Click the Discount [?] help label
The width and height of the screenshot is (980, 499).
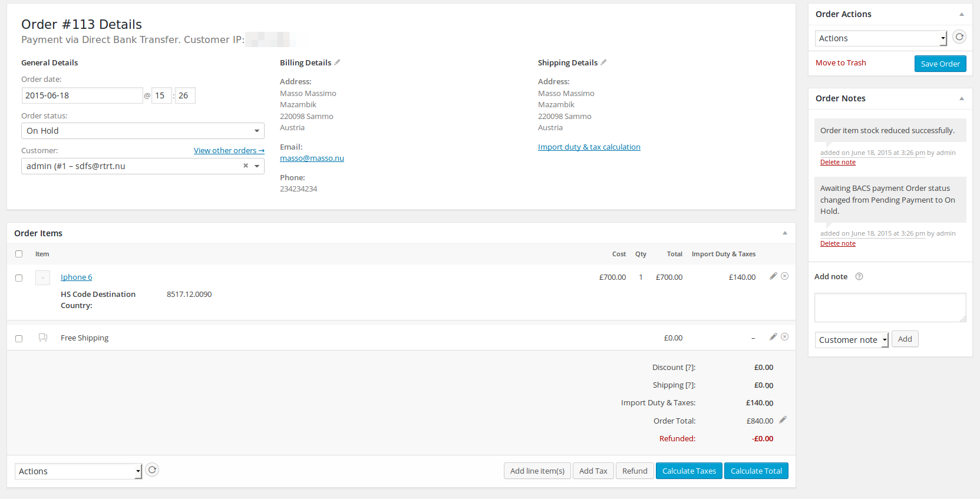[674, 368]
